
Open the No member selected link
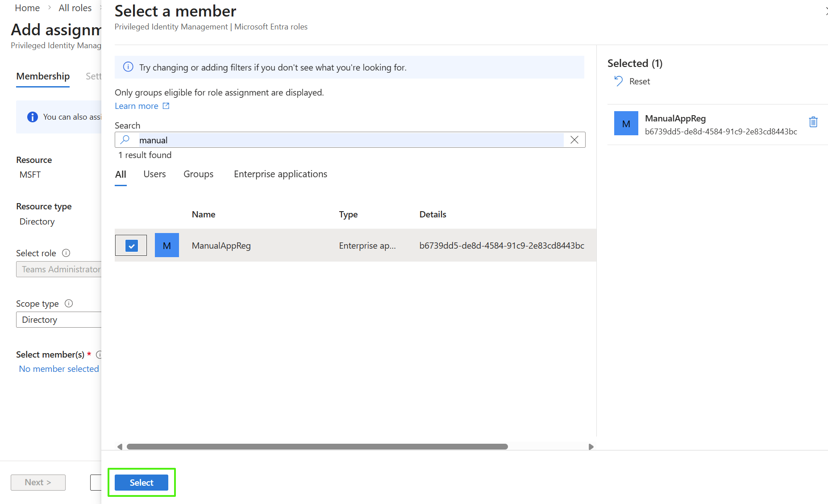[x=59, y=369]
